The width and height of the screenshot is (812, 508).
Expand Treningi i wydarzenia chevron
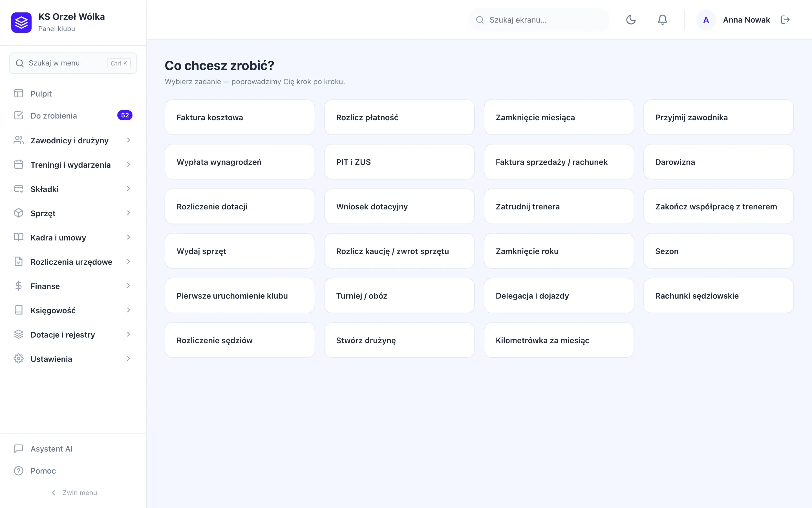click(x=128, y=164)
